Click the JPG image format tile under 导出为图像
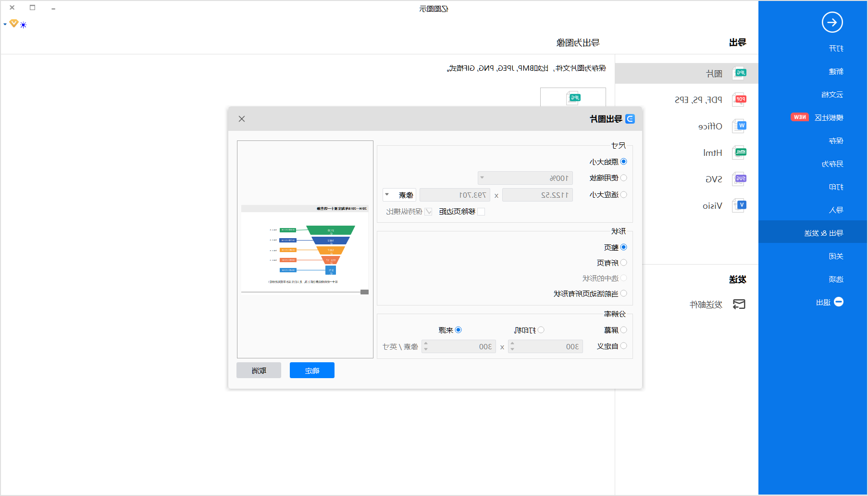868x496 pixels. 573,97
